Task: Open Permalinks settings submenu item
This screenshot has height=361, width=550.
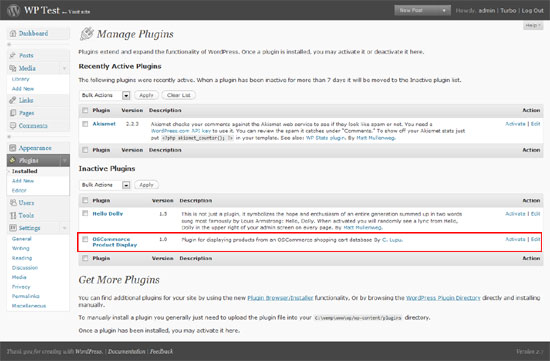Action: (x=26, y=296)
